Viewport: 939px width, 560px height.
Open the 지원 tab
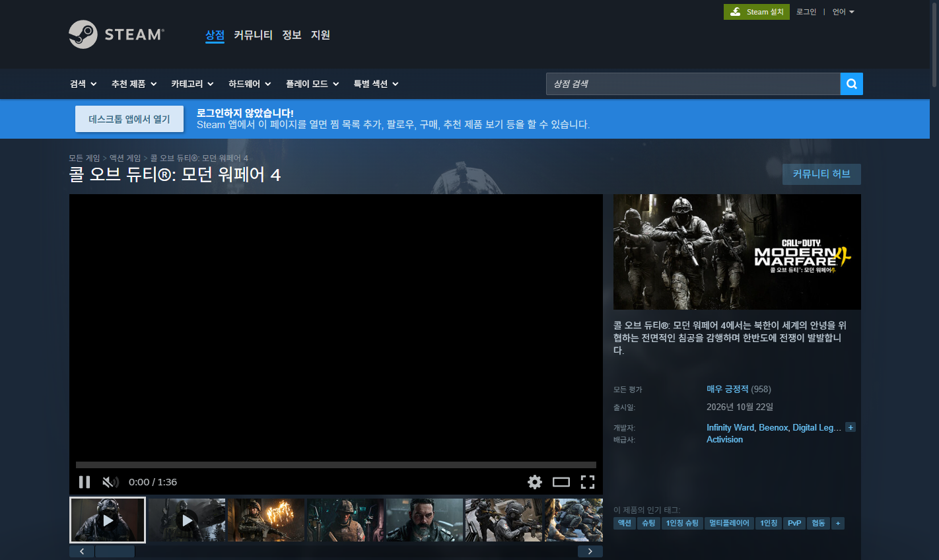pyautogui.click(x=320, y=35)
